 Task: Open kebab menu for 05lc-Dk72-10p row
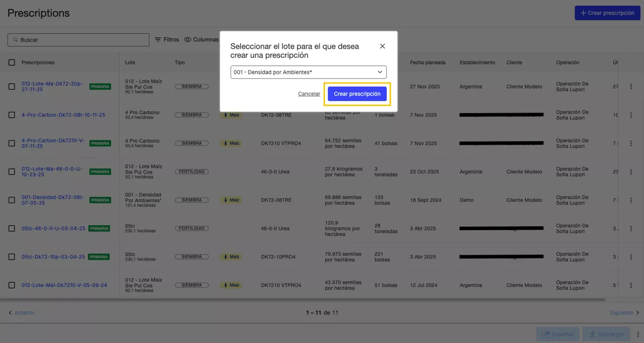pos(631,256)
